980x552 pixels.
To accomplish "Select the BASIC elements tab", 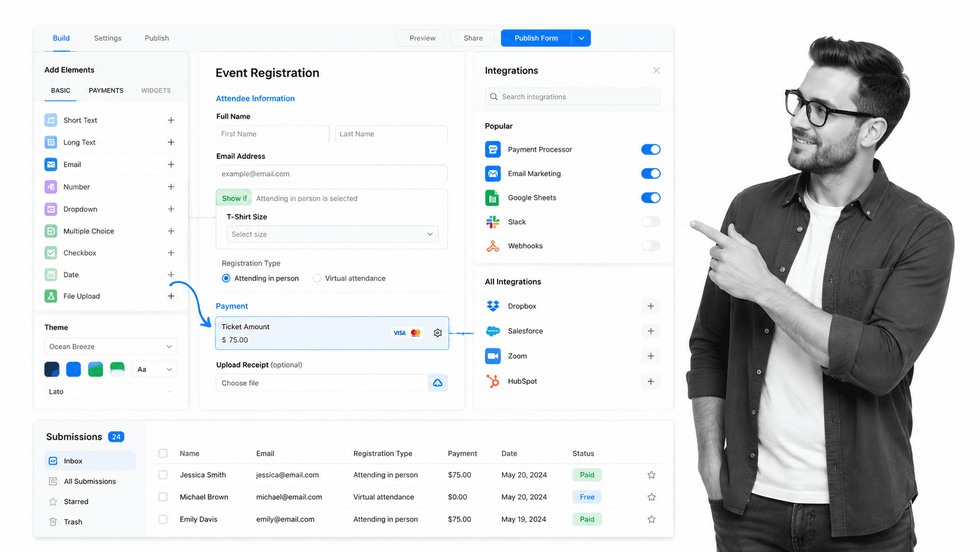I will point(60,90).
